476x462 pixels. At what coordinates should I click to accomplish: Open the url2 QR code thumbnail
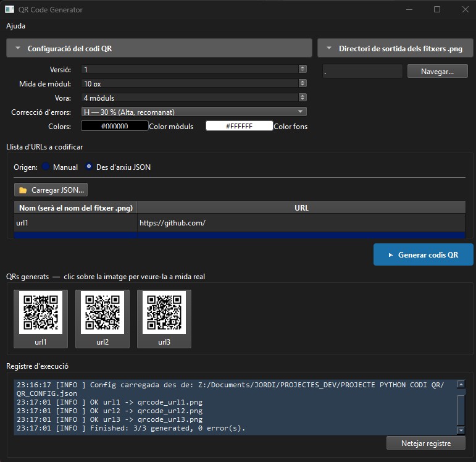click(x=102, y=319)
